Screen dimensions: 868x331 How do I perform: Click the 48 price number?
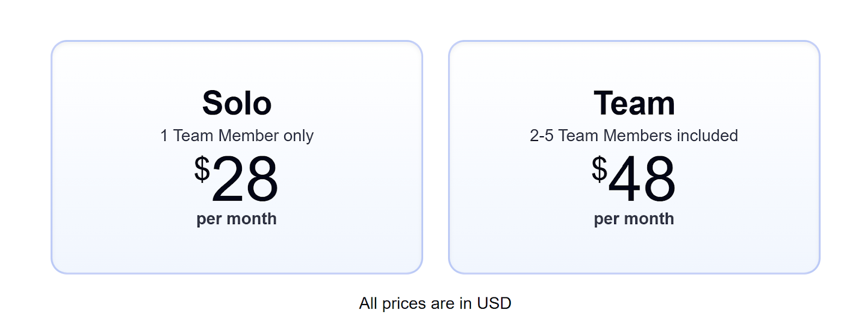pyautogui.click(x=642, y=179)
